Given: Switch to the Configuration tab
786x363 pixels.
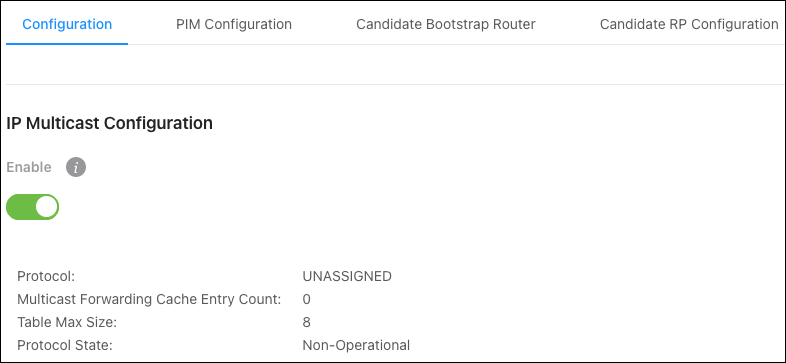Looking at the screenshot, I should pos(67,24).
